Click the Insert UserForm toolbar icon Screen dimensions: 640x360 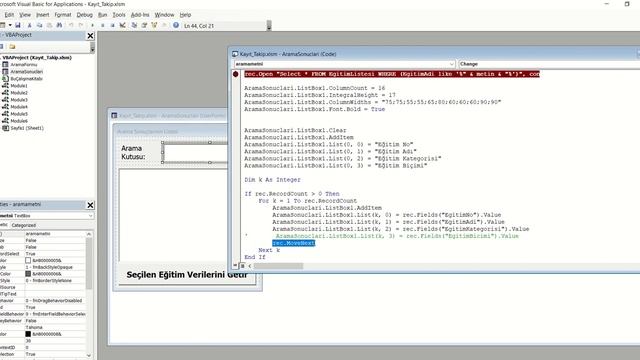pos(2,25)
